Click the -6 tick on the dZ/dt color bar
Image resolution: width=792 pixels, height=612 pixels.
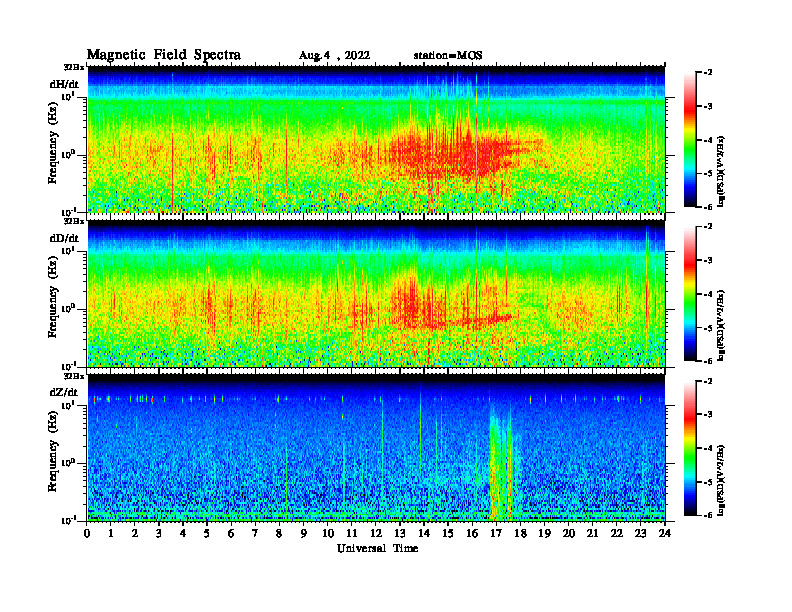(x=709, y=515)
